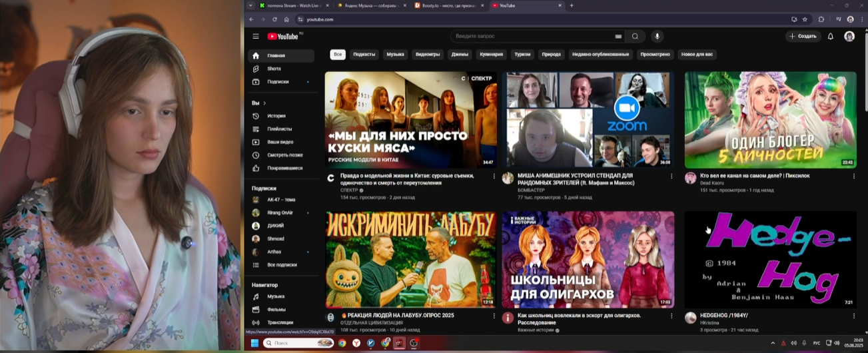The width and height of the screenshot is (868, 353).
Task: Select the Природа filter chip
Action: click(552, 55)
